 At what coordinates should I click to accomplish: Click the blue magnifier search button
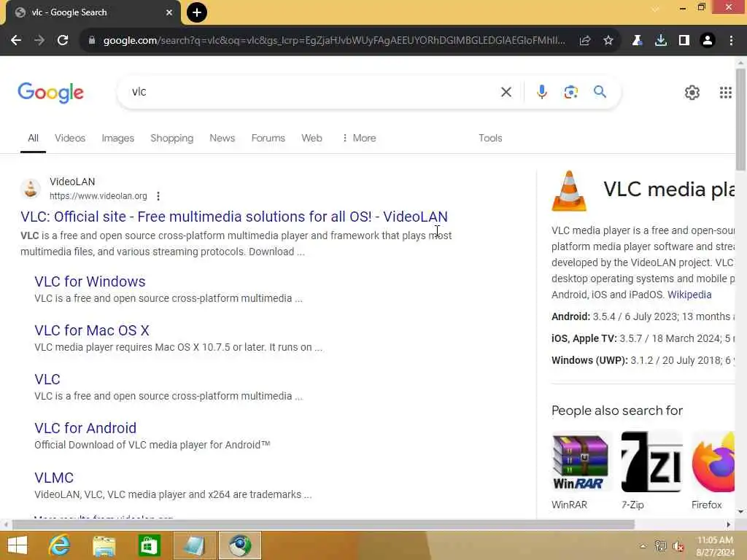click(x=600, y=91)
